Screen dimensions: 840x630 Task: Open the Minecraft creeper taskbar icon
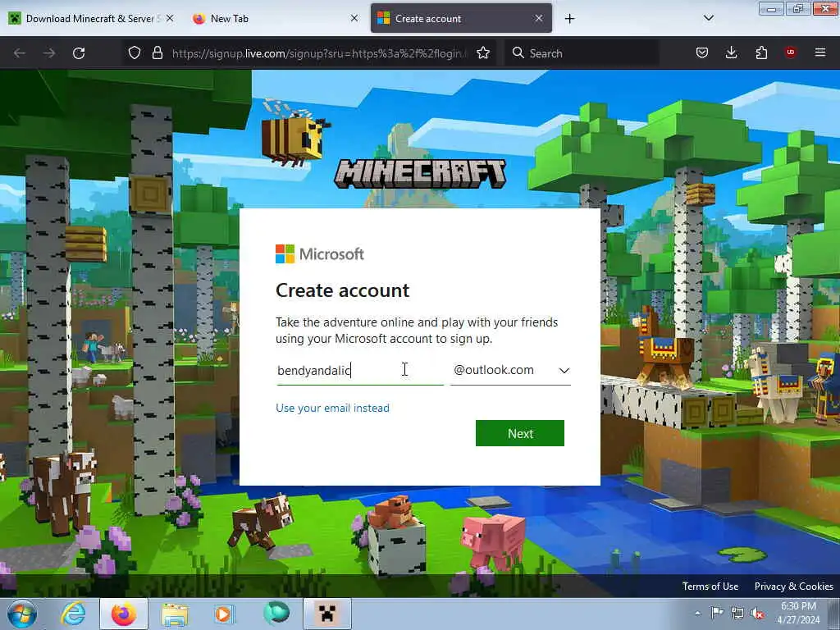click(x=327, y=614)
